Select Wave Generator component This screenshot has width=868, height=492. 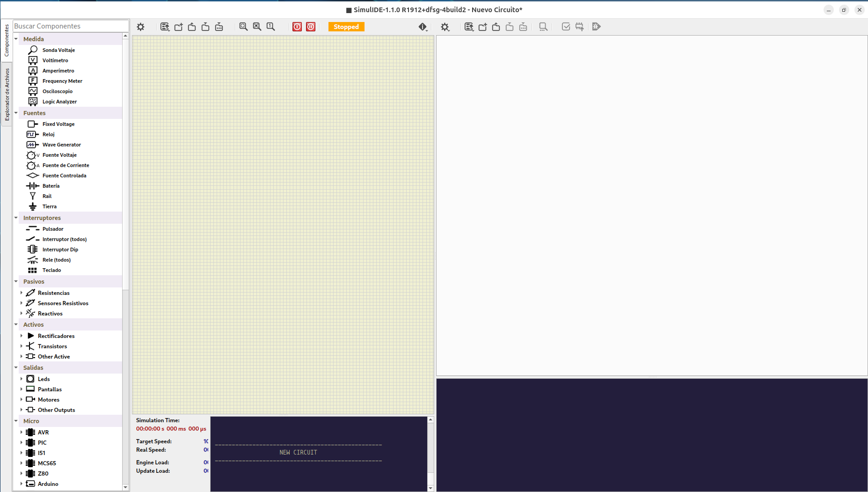(x=61, y=145)
